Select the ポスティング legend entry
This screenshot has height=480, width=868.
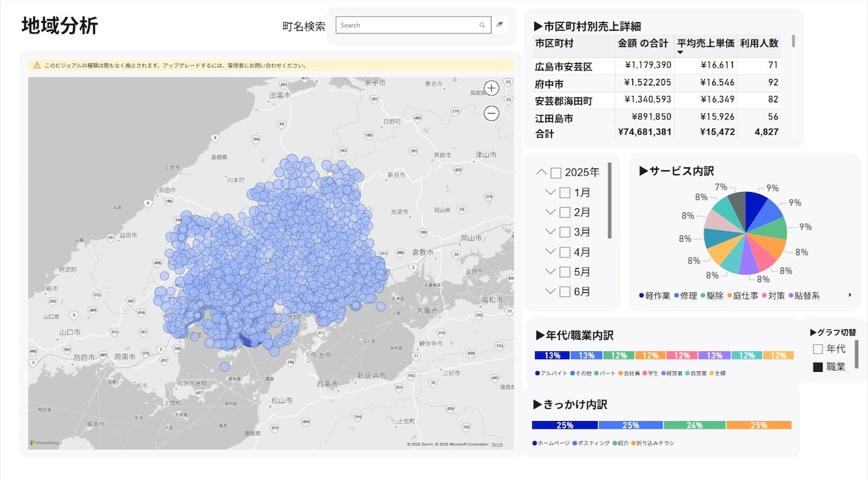pyautogui.click(x=591, y=443)
